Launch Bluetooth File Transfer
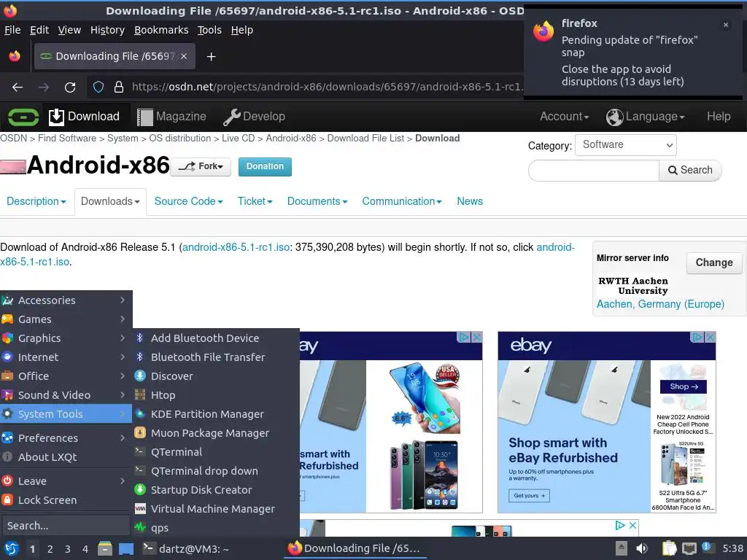 tap(216, 357)
